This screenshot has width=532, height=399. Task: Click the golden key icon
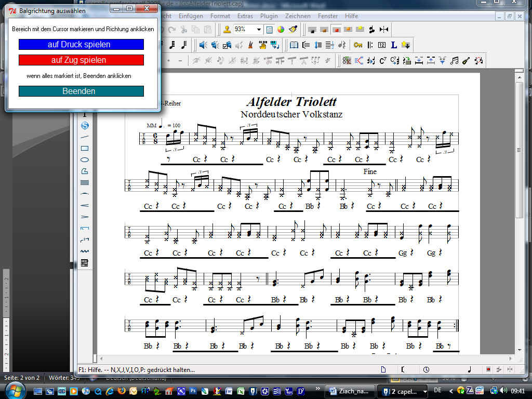pos(358,45)
